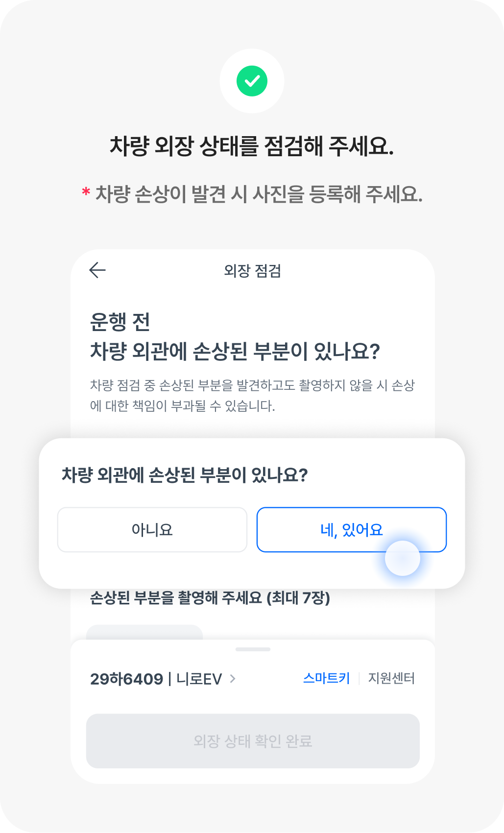
Task: Tap the 손상된 부분을 촬영해 주세요 label
Action: click(210, 598)
